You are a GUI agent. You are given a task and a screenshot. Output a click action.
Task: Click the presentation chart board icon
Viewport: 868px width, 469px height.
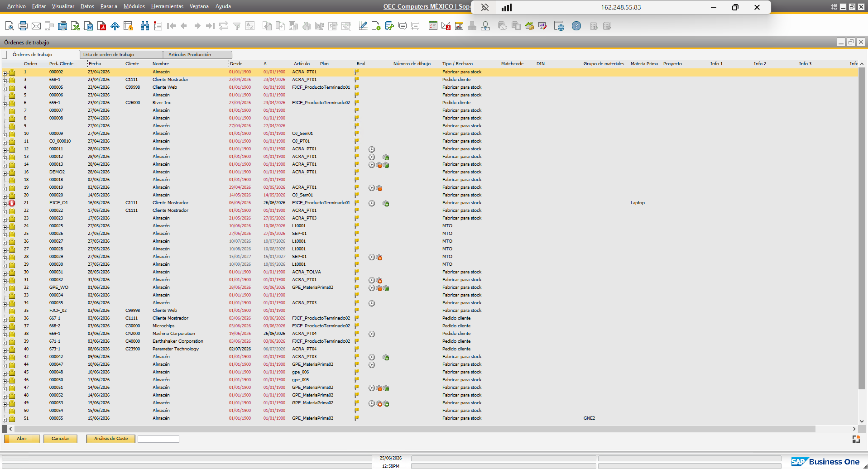542,26
